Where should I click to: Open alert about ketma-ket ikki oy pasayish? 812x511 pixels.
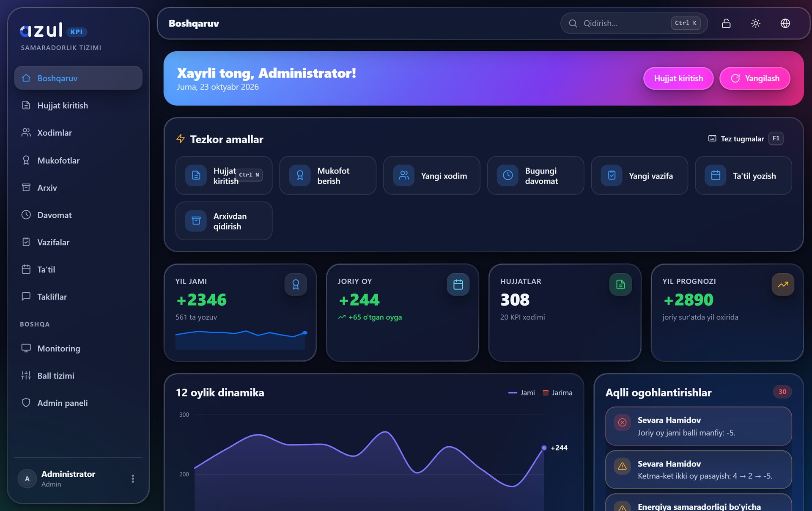click(x=698, y=470)
